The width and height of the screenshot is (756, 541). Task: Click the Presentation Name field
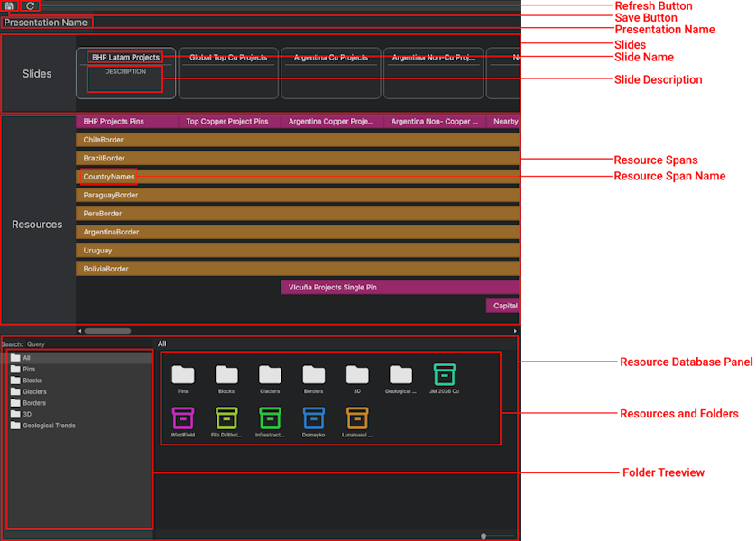(x=46, y=23)
